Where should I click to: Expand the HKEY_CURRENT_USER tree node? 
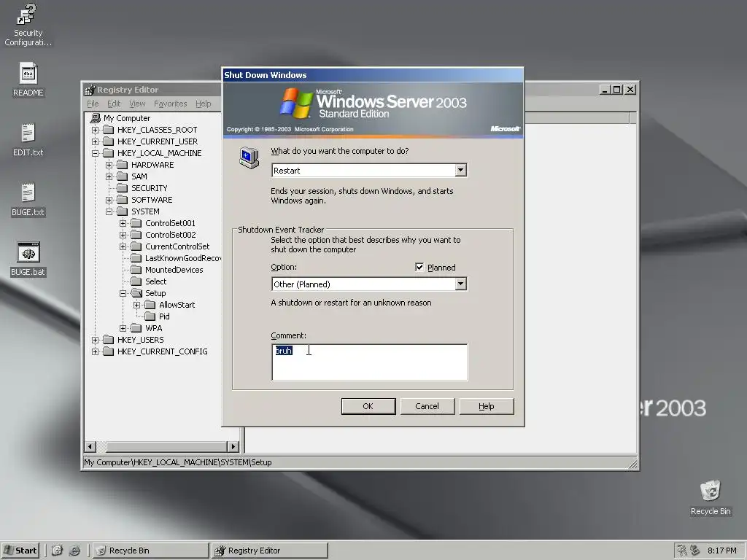click(x=95, y=141)
